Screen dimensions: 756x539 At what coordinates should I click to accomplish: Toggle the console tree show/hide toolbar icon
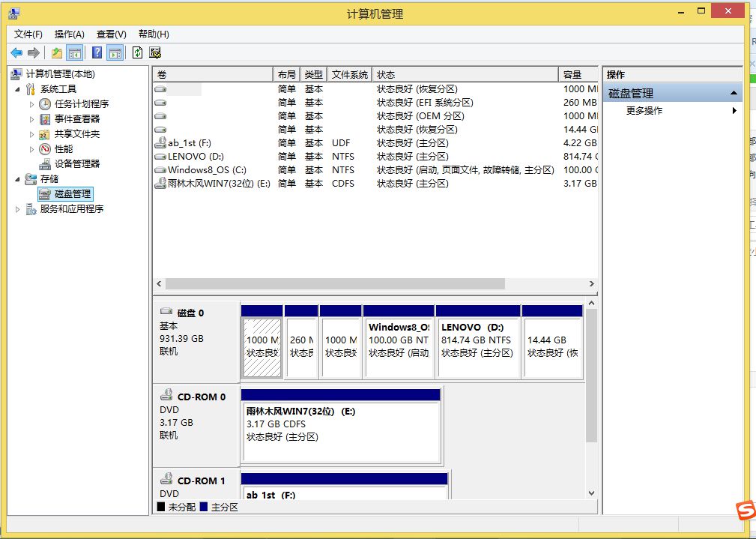(x=74, y=52)
